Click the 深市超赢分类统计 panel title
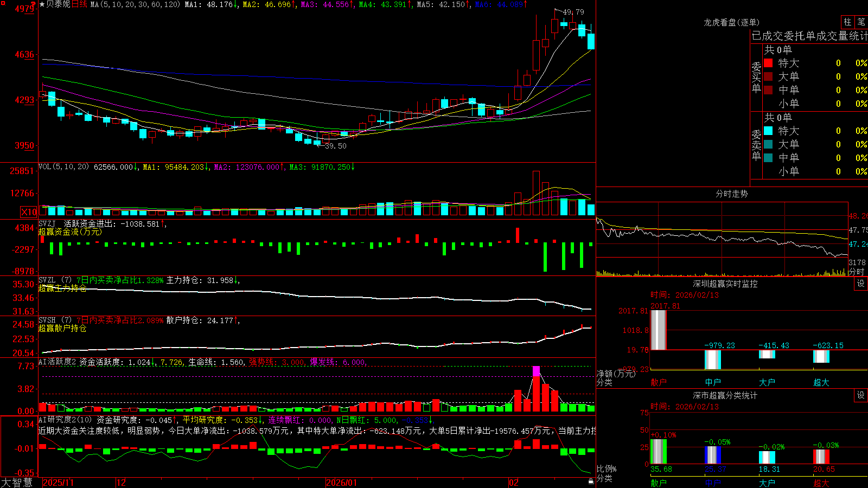868x488 pixels. coord(725,395)
